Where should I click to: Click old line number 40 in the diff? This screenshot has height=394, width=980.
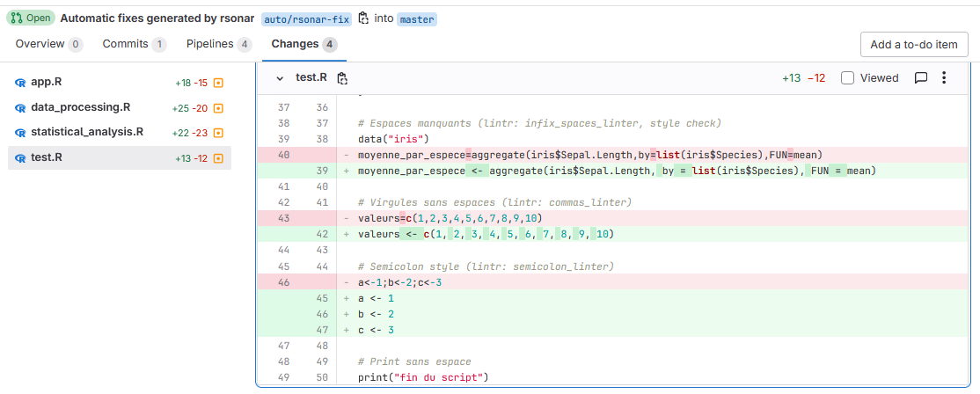284,155
